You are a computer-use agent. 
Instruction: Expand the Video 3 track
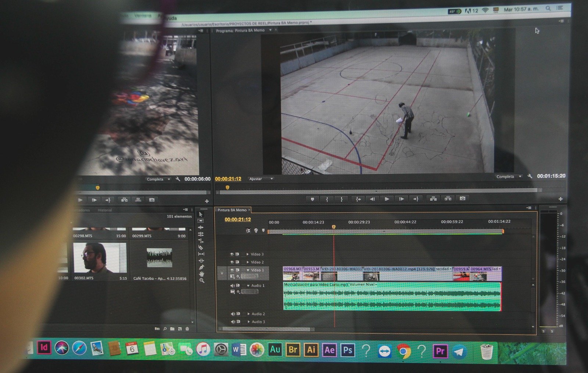click(248, 254)
